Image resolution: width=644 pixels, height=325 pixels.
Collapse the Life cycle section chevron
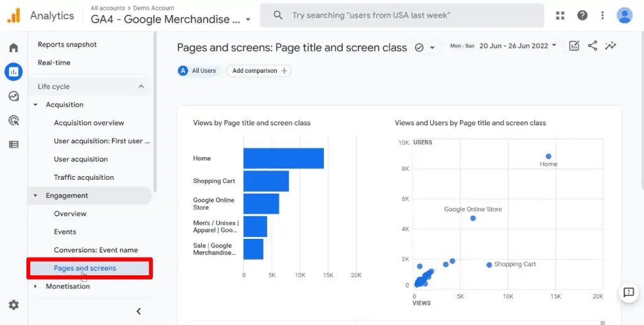click(141, 87)
